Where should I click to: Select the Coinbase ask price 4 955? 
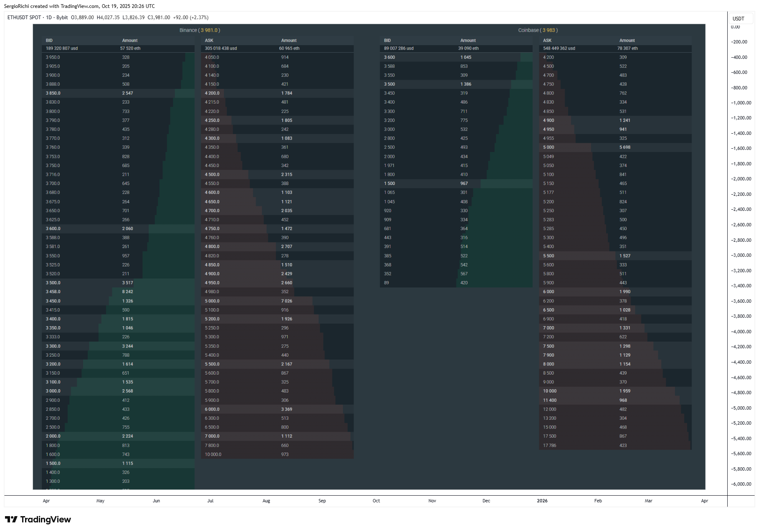[x=548, y=138]
